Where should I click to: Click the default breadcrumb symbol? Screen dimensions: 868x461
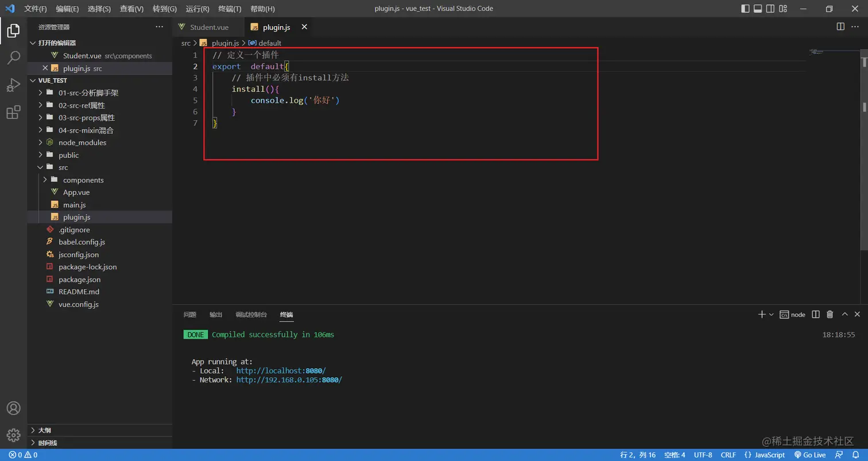pos(265,43)
